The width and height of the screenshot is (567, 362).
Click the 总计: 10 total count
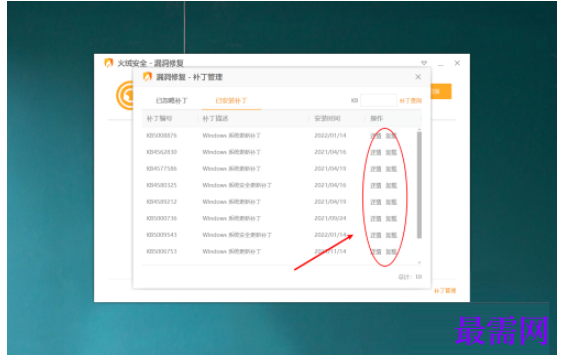410,277
